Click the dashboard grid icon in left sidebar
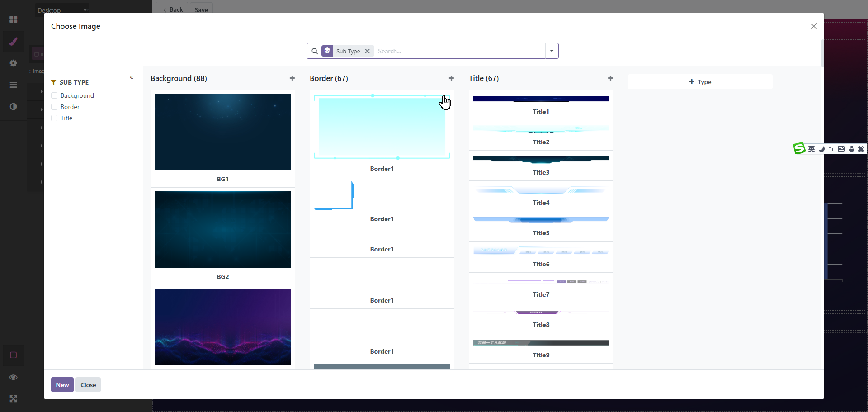The width and height of the screenshot is (868, 412). click(x=14, y=19)
